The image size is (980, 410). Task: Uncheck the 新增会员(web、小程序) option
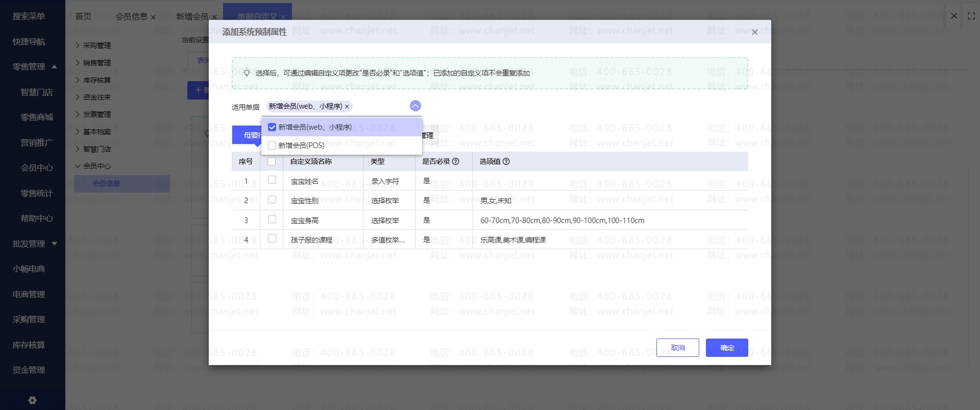tap(272, 127)
